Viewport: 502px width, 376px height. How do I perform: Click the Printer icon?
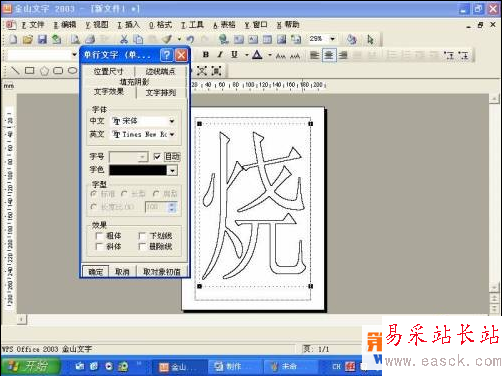[90, 39]
